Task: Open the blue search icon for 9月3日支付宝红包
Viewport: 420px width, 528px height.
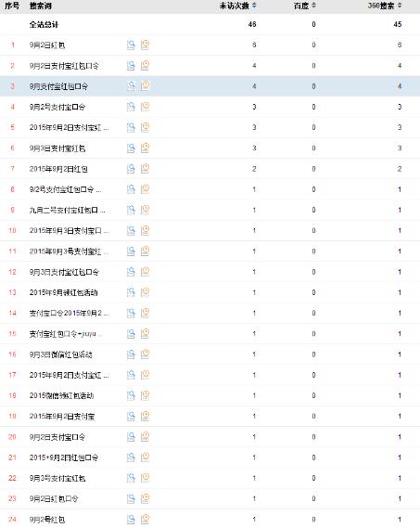Action: point(131,148)
